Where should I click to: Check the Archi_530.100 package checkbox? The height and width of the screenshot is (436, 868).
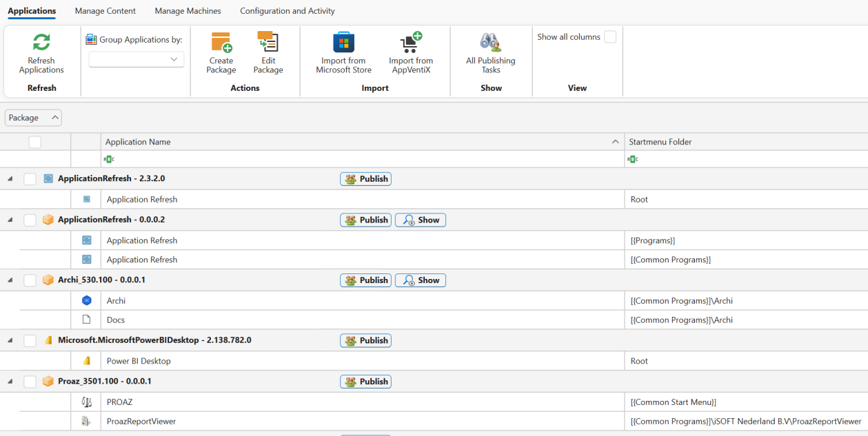30,280
